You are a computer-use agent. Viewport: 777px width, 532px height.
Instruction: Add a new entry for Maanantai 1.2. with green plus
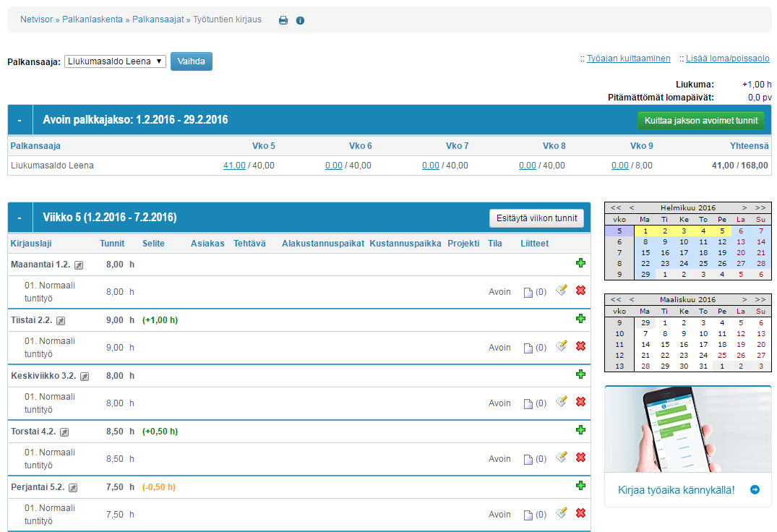(580, 263)
